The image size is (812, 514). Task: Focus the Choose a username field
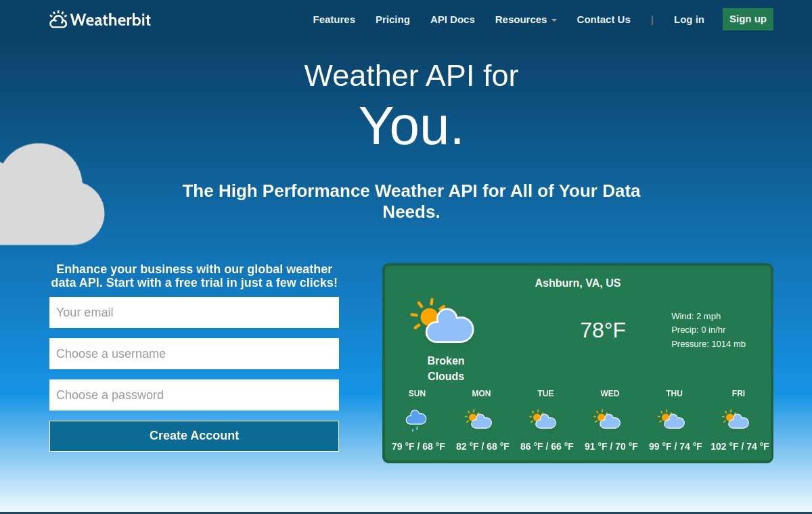pyautogui.click(x=194, y=354)
